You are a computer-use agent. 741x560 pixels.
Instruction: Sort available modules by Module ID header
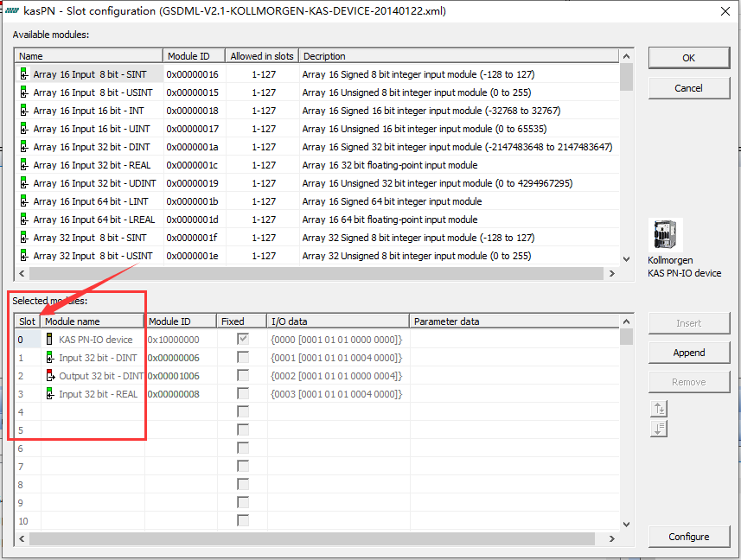[194, 56]
